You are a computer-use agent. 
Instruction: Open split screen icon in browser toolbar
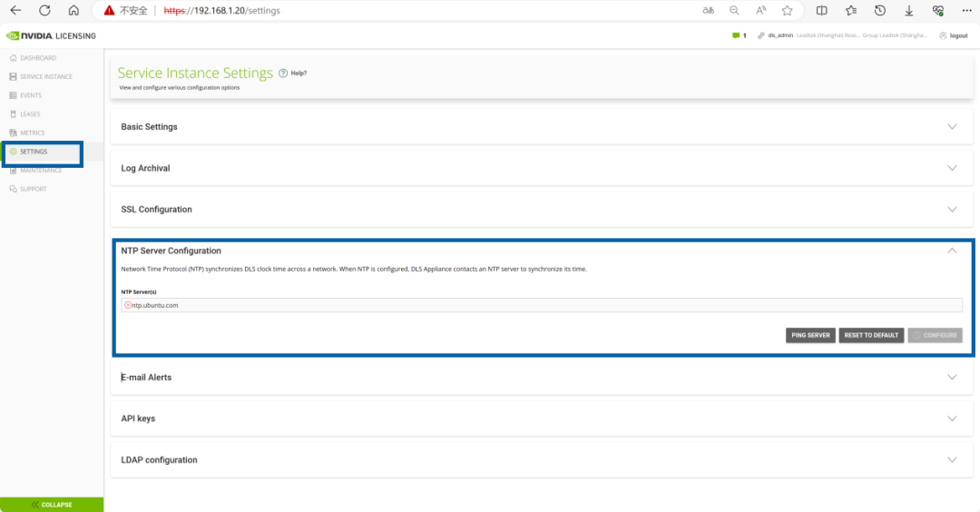822,10
